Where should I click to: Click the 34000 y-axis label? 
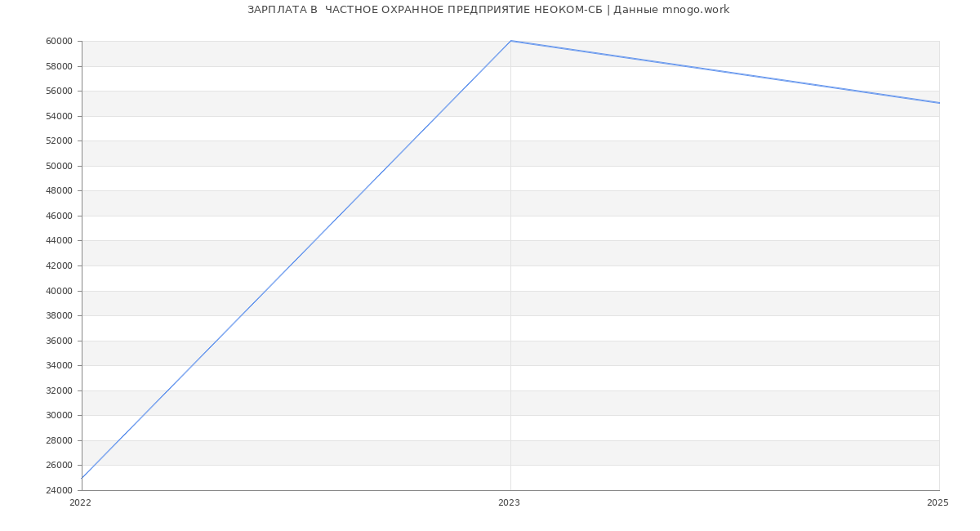tap(59, 365)
